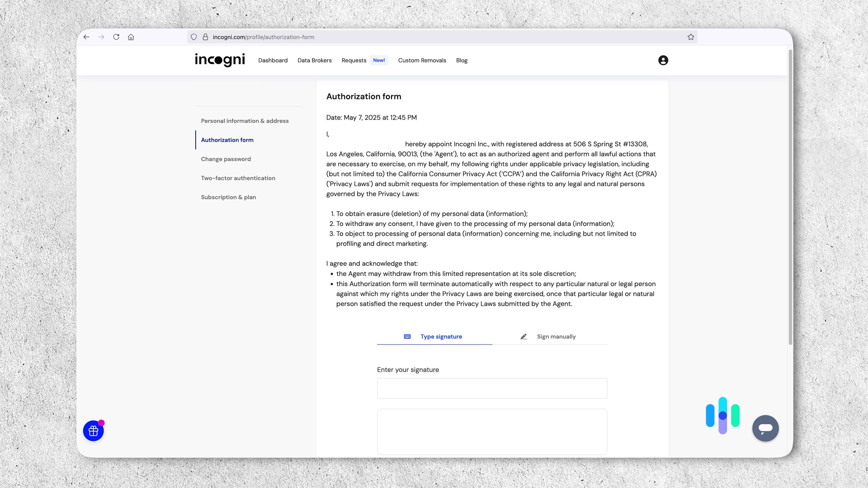Click the pen icon beside Sign manually
Screen dimensions: 868x488
[524, 336]
